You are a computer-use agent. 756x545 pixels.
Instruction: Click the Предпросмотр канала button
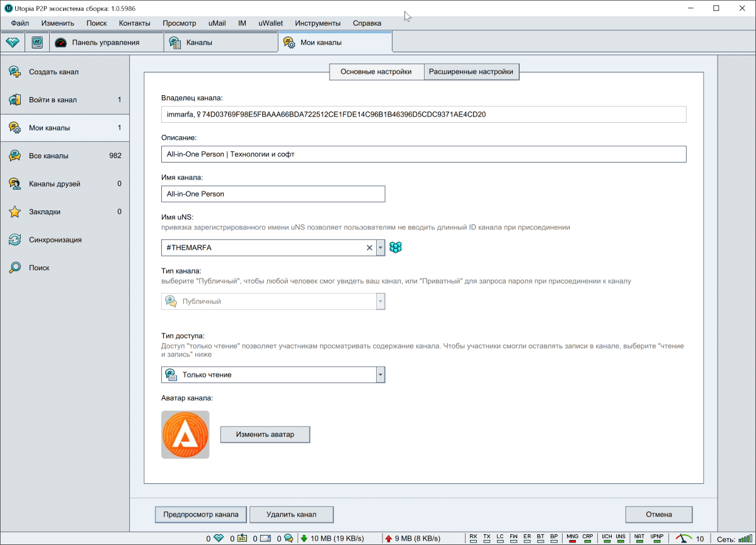pos(201,515)
